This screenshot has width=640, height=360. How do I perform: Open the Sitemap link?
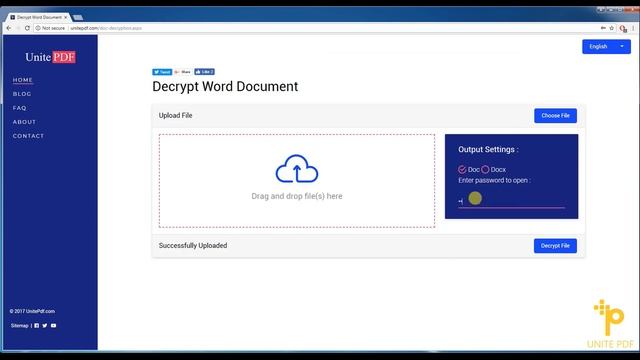(x=20, y=326)
